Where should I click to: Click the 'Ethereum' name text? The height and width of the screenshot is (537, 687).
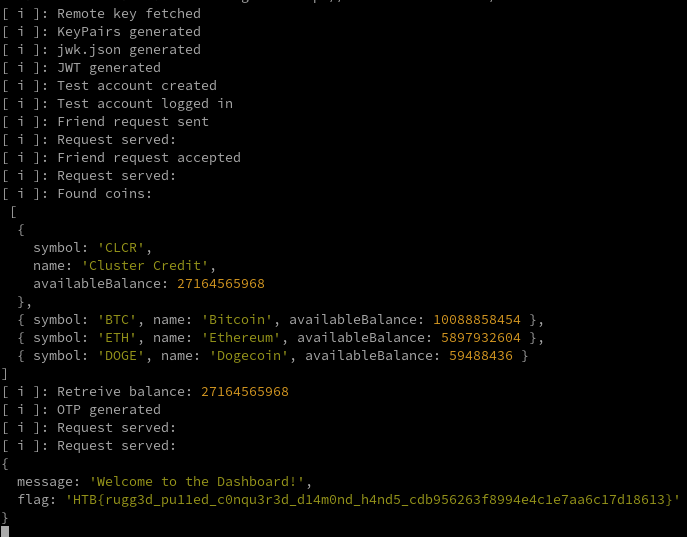click(244, 337)
